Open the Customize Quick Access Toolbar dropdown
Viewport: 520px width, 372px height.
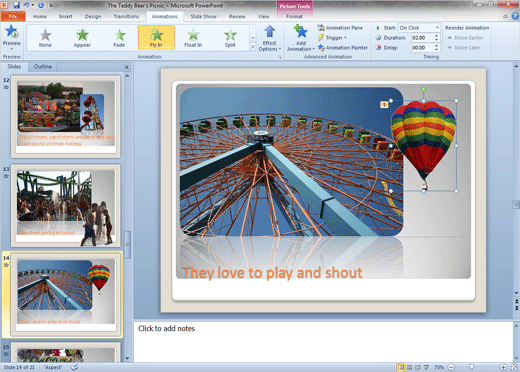coord(51,6)
